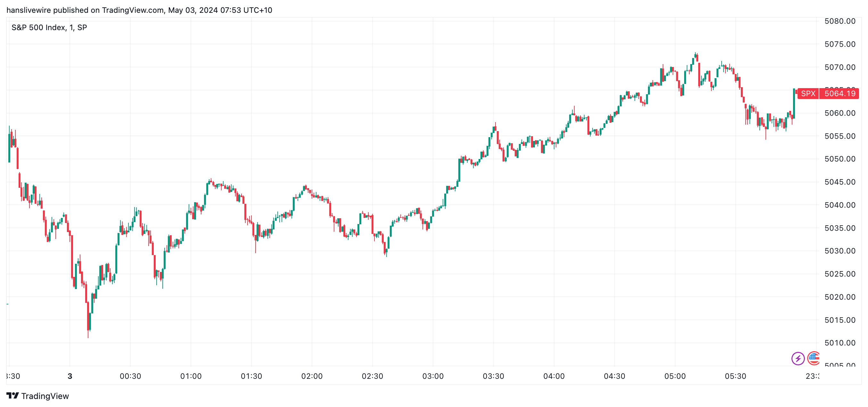Click the purple lightning bolt event icon
The image size is (868, 407).
[x=798, y=358]
